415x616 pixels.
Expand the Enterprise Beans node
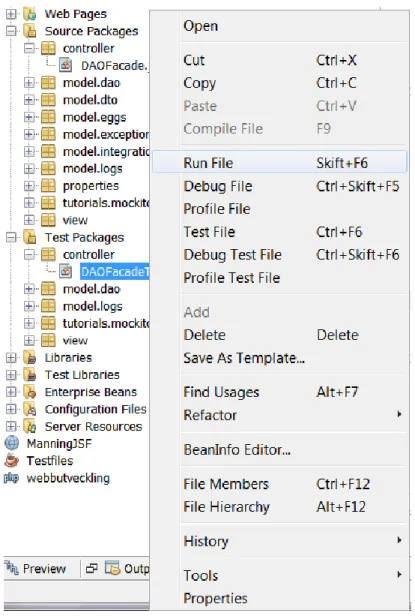[11, 392]
